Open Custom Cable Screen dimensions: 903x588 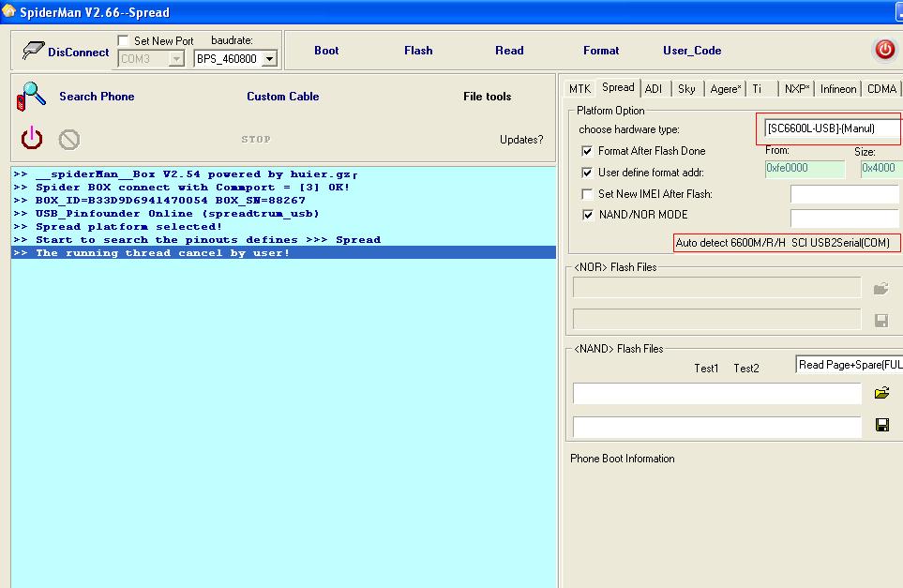point(283,97)
